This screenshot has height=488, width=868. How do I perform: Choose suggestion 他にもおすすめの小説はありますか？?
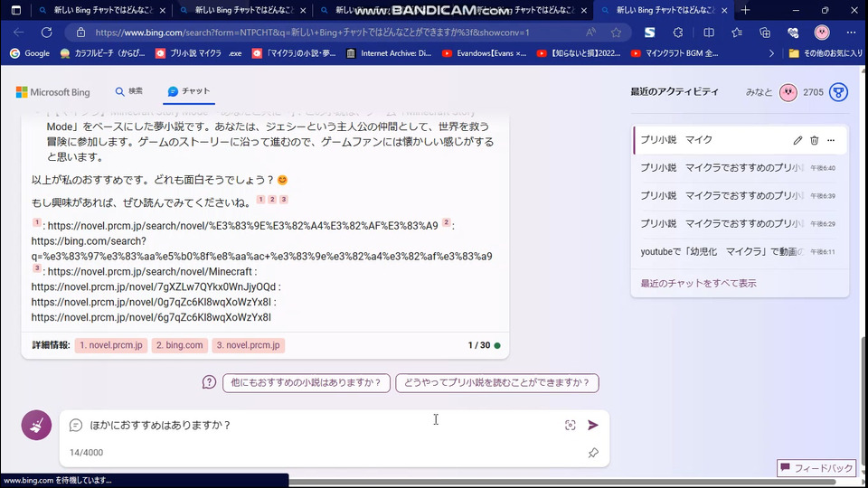point(307,383)
